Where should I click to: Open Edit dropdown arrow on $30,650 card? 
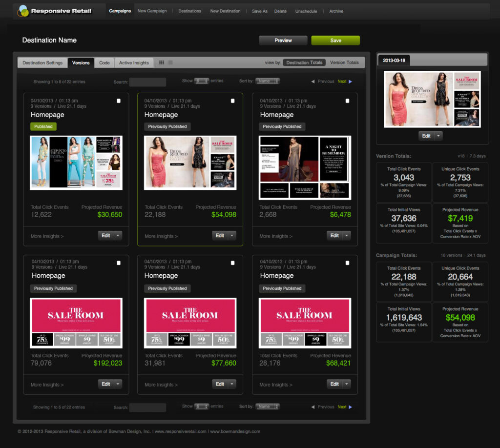(118, 236)
